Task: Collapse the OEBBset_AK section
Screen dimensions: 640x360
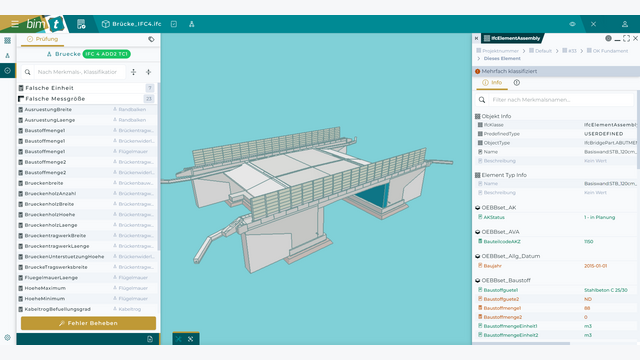Action: [x=496, y=208]
